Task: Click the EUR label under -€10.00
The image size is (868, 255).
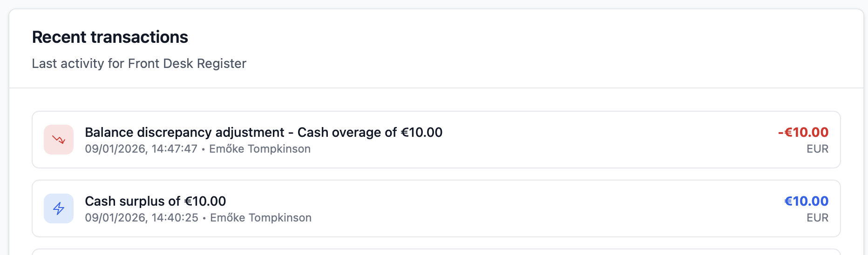Action: pyautogui.click(x=817, y=149)
